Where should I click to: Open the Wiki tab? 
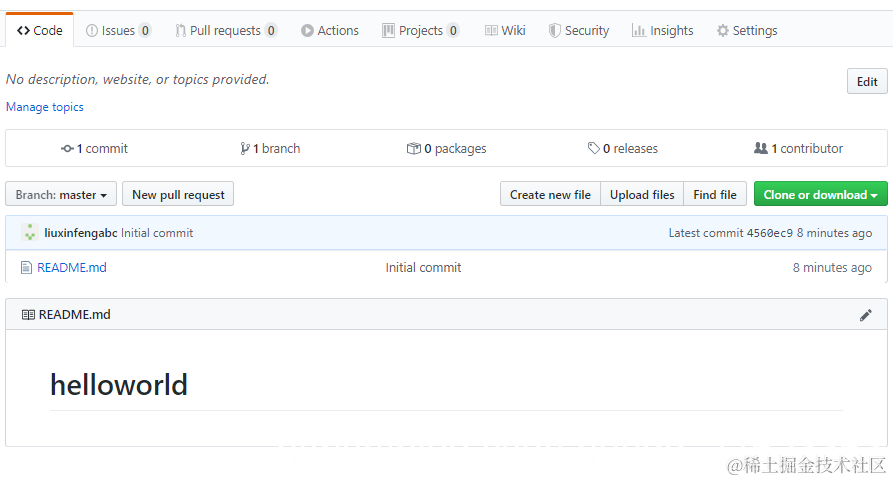click(x=505, y=30)
